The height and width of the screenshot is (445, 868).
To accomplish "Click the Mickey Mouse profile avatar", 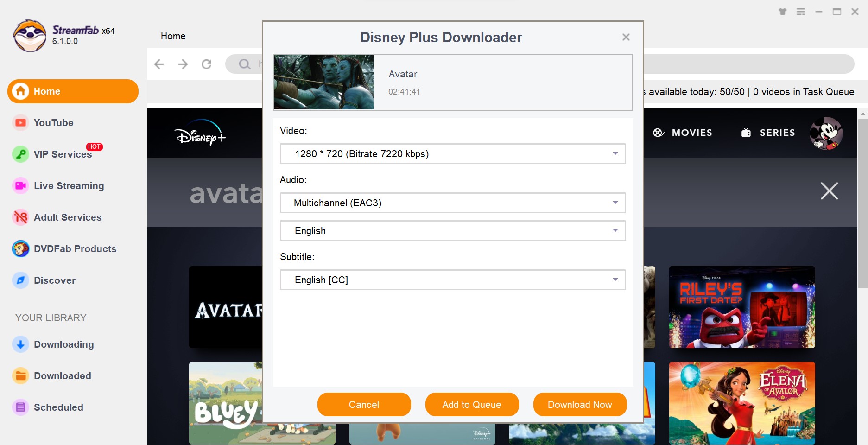I will pos(826,133).
